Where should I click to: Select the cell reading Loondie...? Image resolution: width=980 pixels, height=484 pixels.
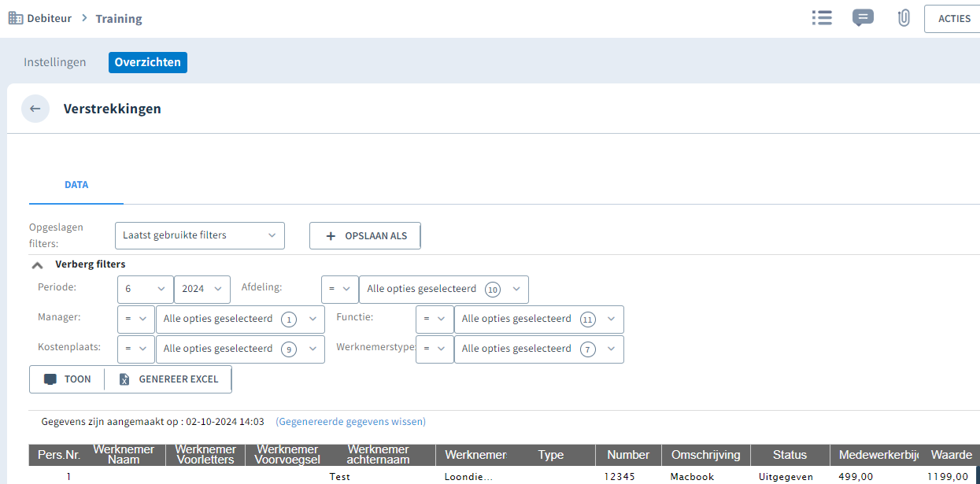[x=468, y=477]
